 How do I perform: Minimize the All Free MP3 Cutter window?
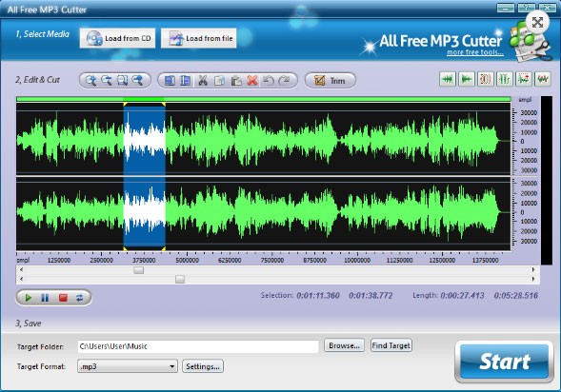click(x=506, y=8)
